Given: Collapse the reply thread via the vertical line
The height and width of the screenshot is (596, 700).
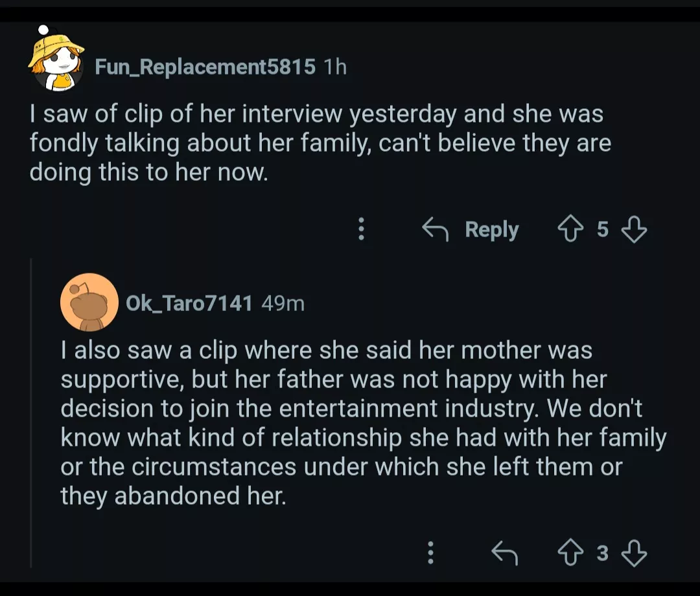Looking at the screenshot, I should tap(31, 415).
